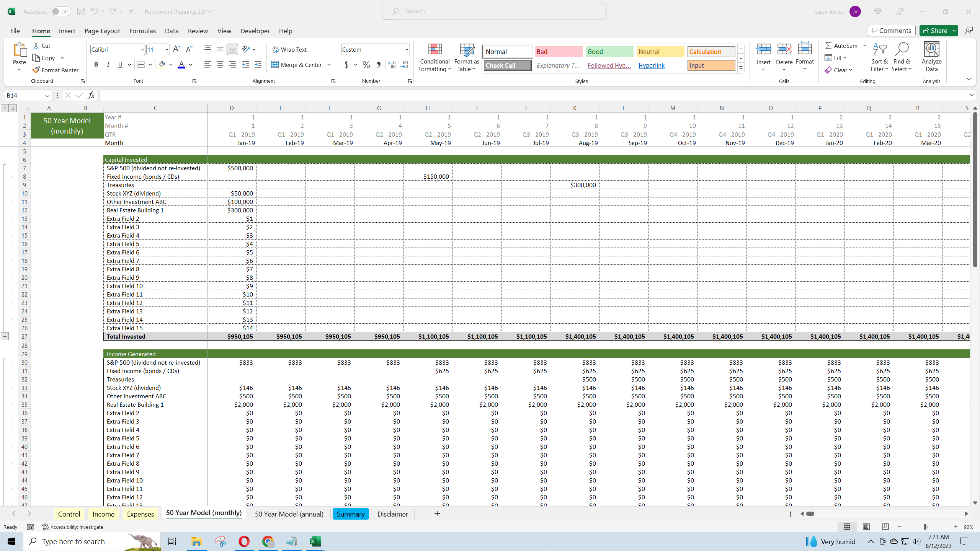Click outline level 2 button
Screen dimensions: 980x551
[x=13, y=108]
